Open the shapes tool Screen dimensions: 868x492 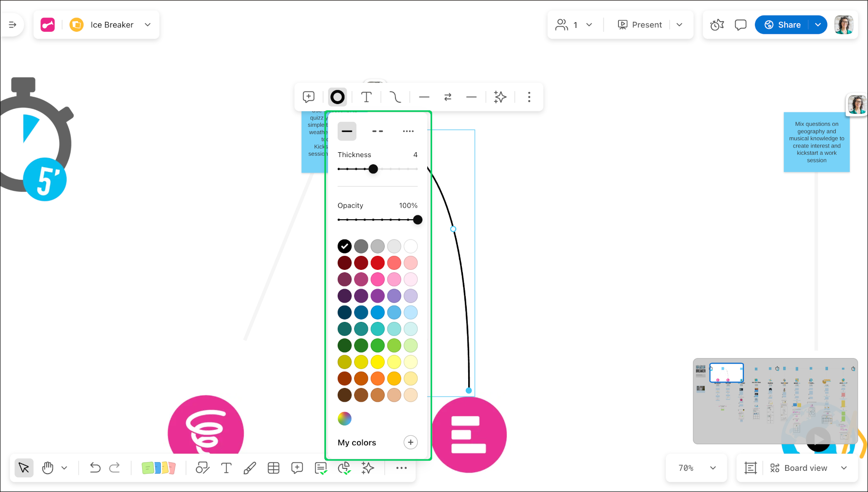[x=202, y=468]
